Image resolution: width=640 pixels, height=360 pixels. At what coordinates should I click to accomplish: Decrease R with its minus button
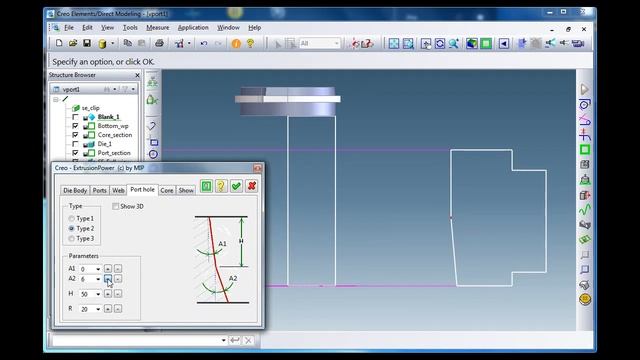(118, 309)
